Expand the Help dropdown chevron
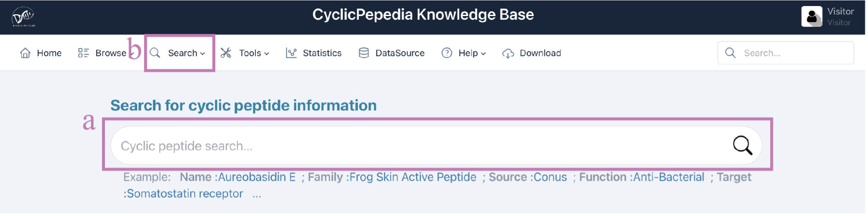Screen dimensions: 868x216 [x=483, y=54]
